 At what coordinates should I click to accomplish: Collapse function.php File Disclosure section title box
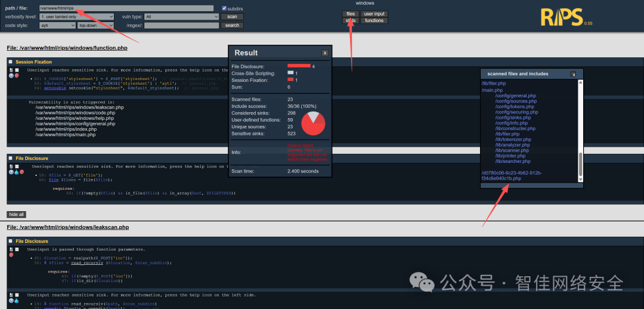coord(10,158)
